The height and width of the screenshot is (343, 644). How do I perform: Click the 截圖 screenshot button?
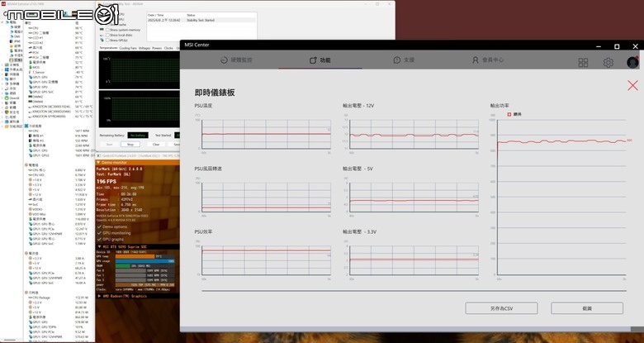coord(587,308)
